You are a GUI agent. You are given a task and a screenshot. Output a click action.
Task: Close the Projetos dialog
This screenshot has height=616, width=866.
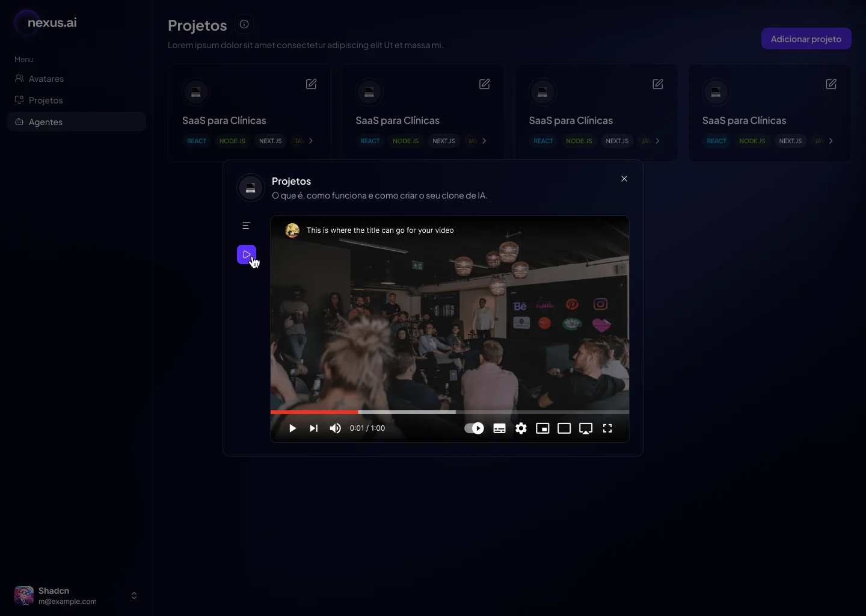(x=624, y=179)
